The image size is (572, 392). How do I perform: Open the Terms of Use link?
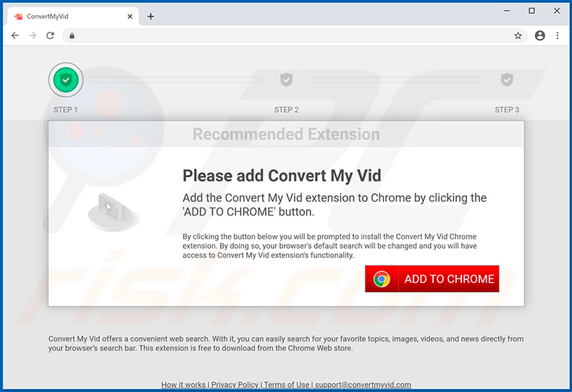pos(287,385)
